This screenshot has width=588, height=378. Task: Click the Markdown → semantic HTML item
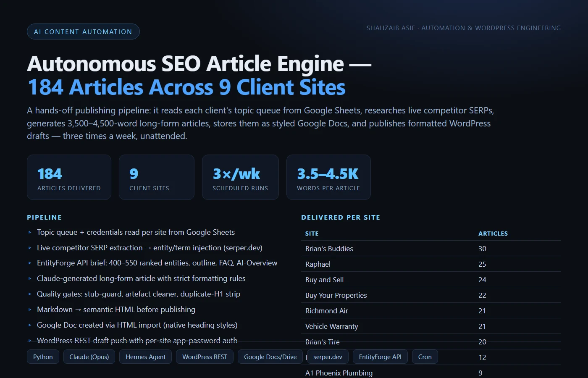(x=116, y=310)
